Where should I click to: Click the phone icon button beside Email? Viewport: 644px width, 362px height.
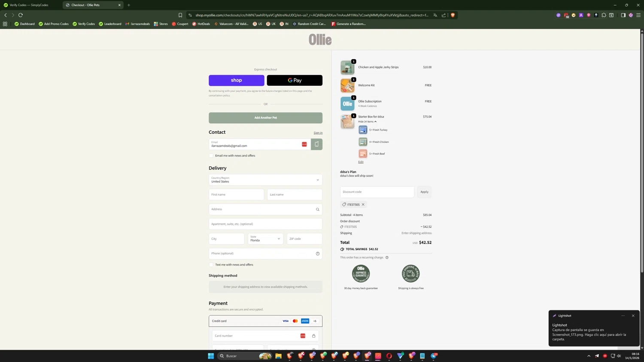tap(317, 144)
